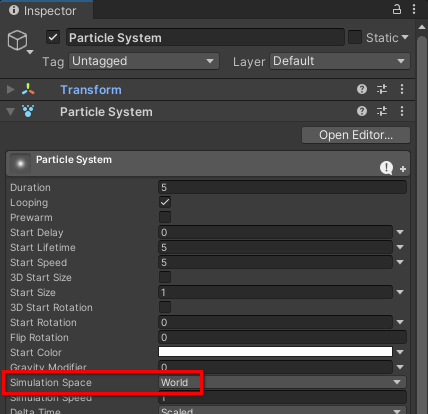Click the Simulation Space label
Image resolution: width=428 pixels, height=414 pixels.
51,382
